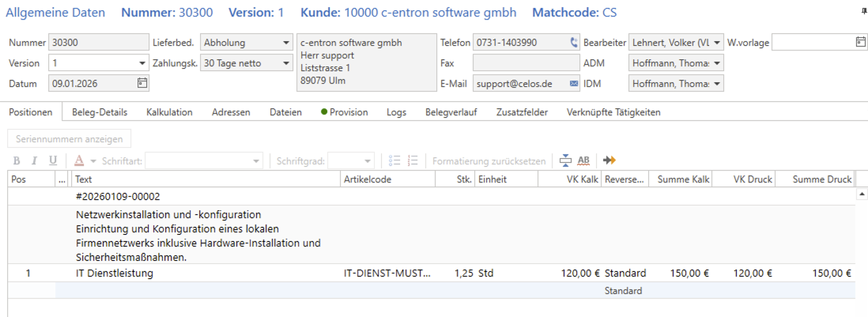Click the row height adjust icon
868x317 pixels.
564,160
